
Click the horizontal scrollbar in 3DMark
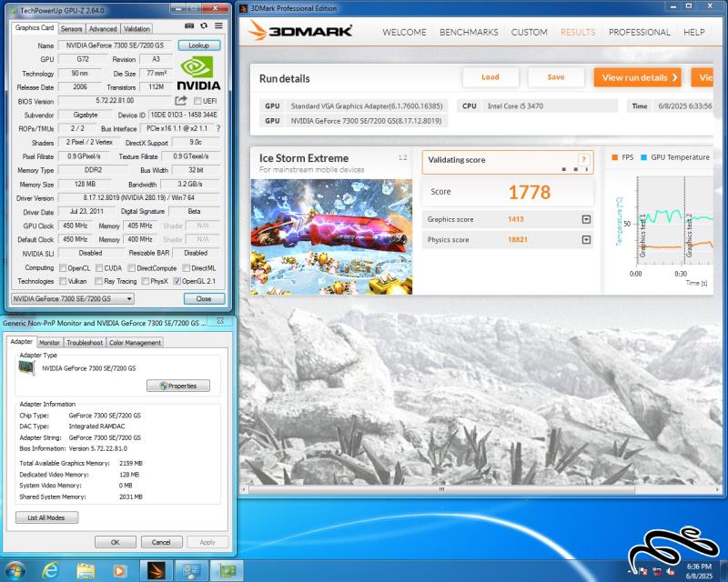pyautogui.click(x=441, y=489)
